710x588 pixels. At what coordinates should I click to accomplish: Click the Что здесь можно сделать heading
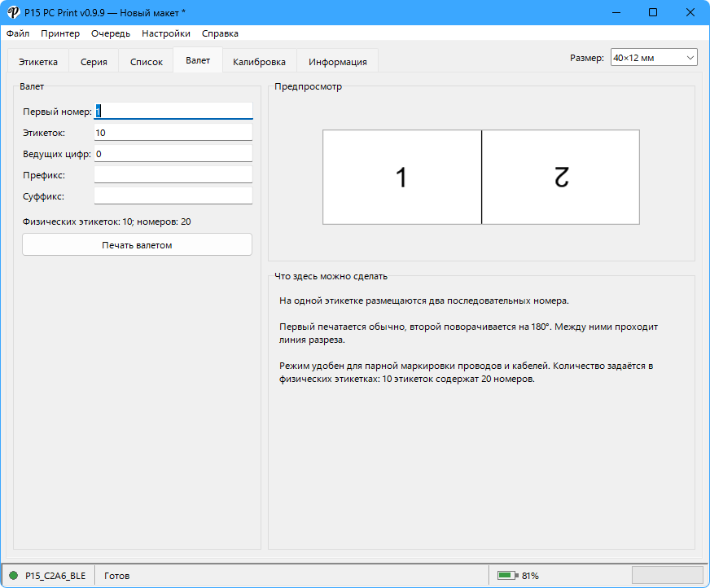click(x=331, y=276)
